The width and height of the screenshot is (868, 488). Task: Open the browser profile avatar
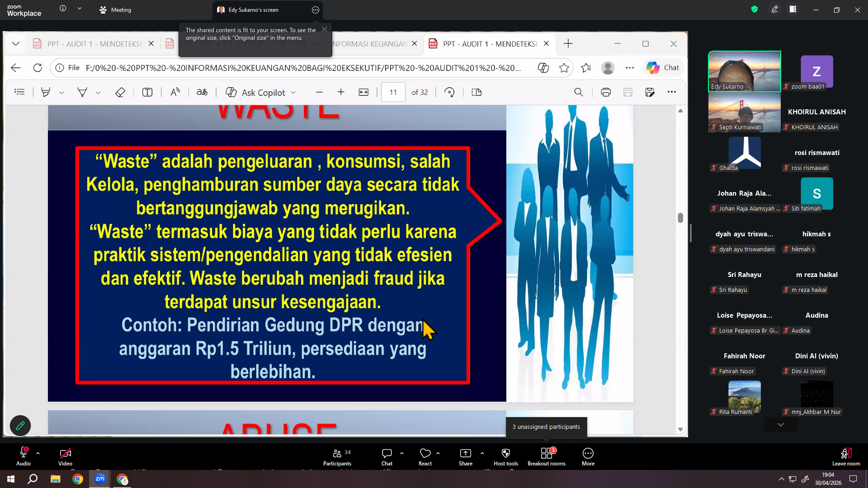[608, 68]
